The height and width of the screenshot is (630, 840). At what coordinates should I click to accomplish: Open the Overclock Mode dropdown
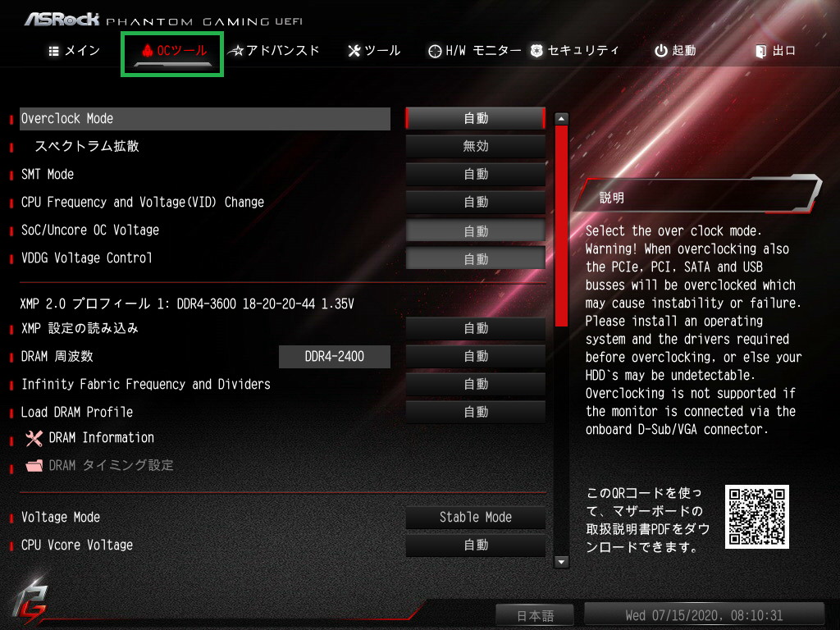[475, 118]
